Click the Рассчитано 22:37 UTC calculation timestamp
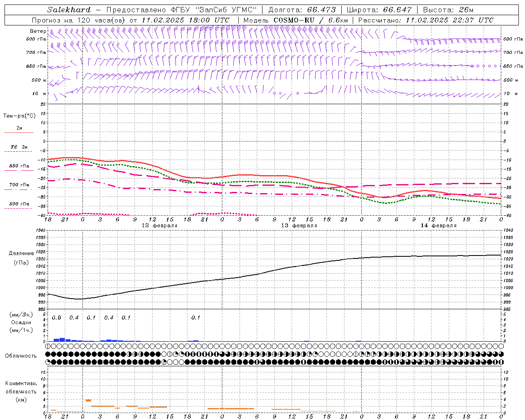Viewport: 525px width, 420px height. [x=426, y=20]
